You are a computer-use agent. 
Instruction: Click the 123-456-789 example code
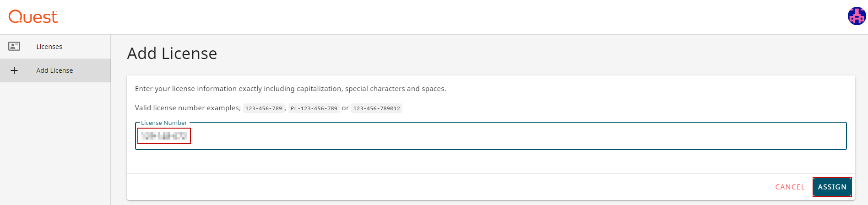[263, 108]
